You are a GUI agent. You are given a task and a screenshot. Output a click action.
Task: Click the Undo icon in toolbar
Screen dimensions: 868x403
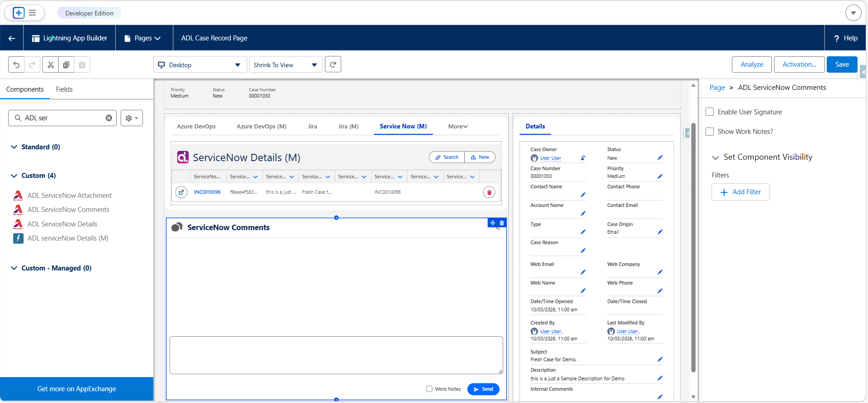[x=16, y=65]
